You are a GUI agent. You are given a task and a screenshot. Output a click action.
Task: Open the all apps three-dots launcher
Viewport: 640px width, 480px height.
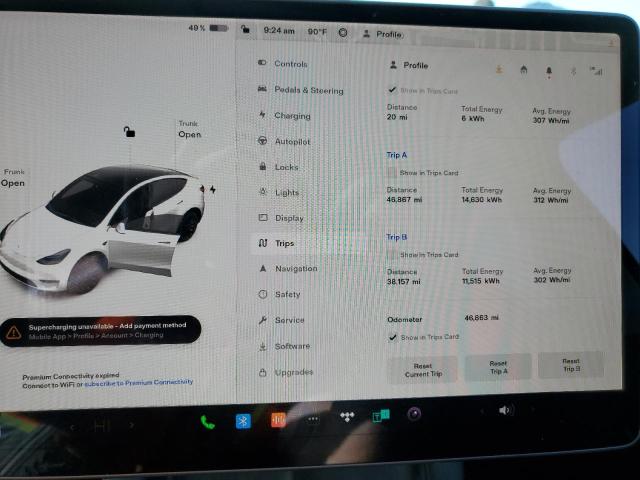(313, 418)
